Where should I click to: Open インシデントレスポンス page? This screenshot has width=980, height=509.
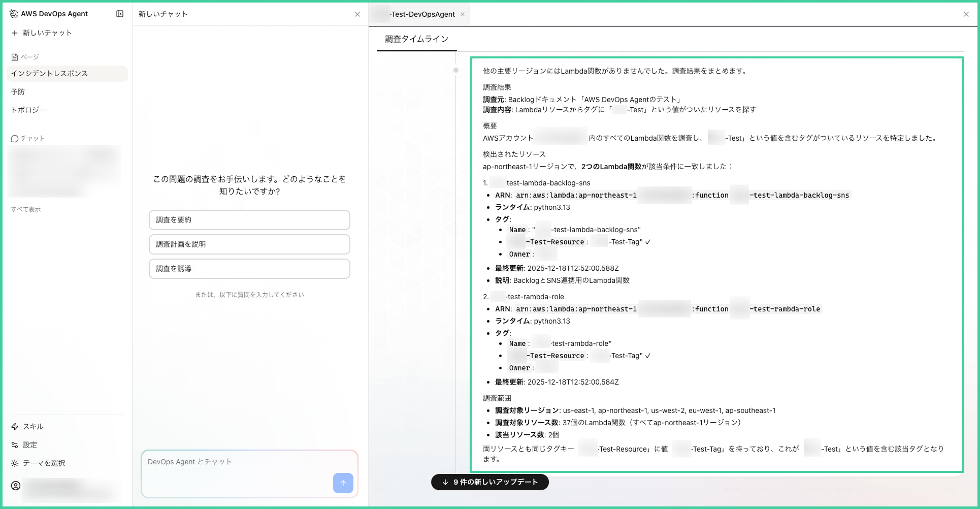(67, 74)
